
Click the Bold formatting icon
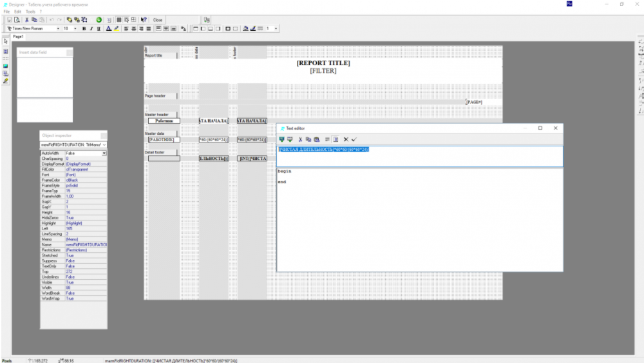coord(84,28)
